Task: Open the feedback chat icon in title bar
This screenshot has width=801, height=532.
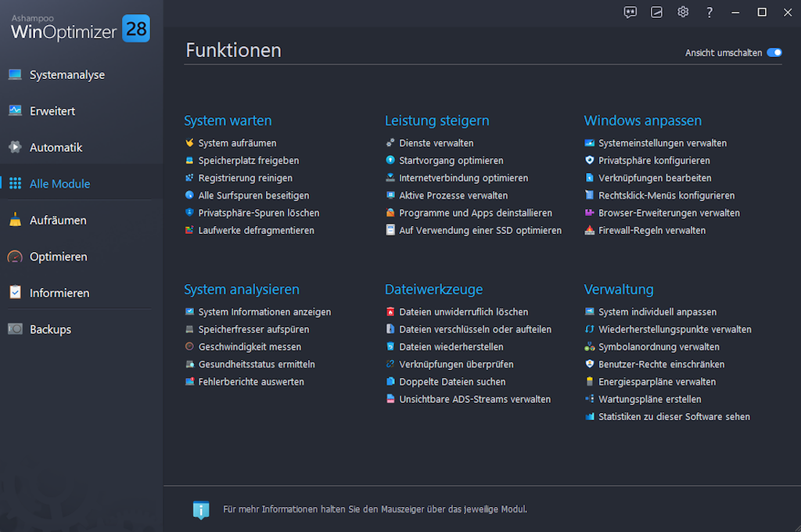Action: pyautogui.click(x=630, y=12)
